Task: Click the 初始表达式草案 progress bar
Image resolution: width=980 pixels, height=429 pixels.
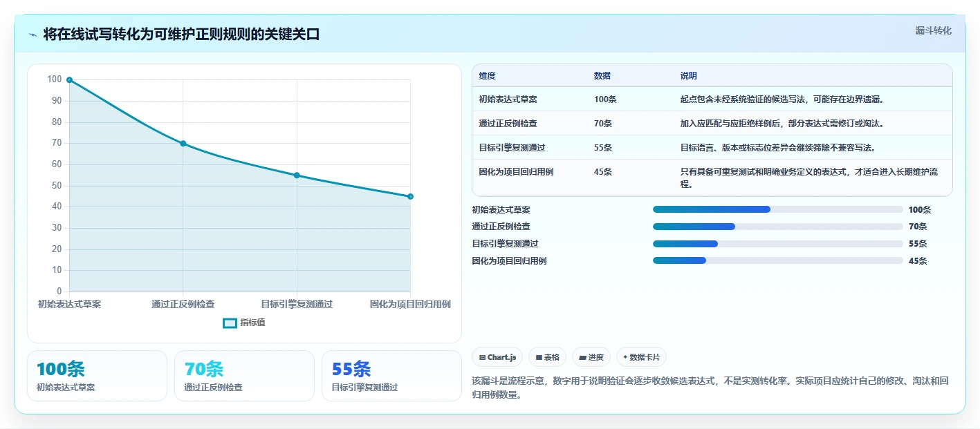Action: pos(778,209)
